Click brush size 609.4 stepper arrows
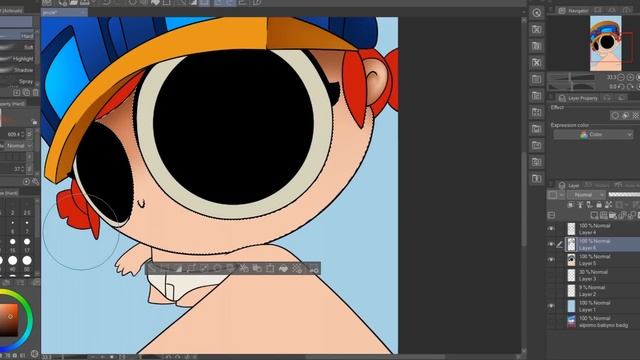 (23, 134)
